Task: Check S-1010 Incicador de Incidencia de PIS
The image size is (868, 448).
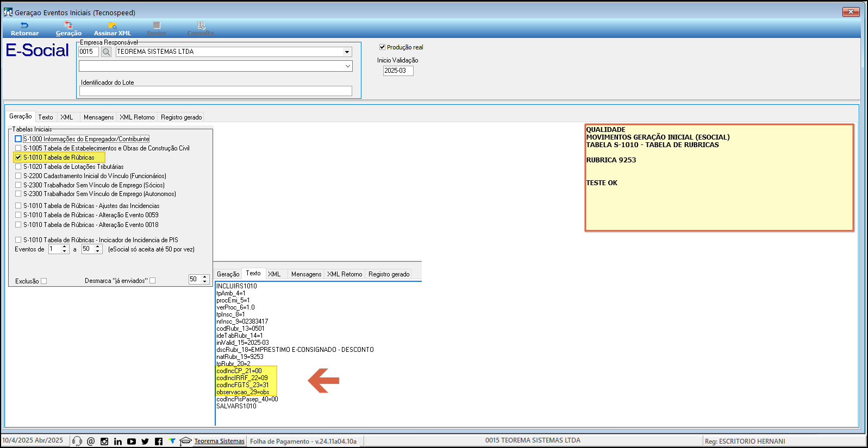Action: pyautogui.click(x=18, y=240)
